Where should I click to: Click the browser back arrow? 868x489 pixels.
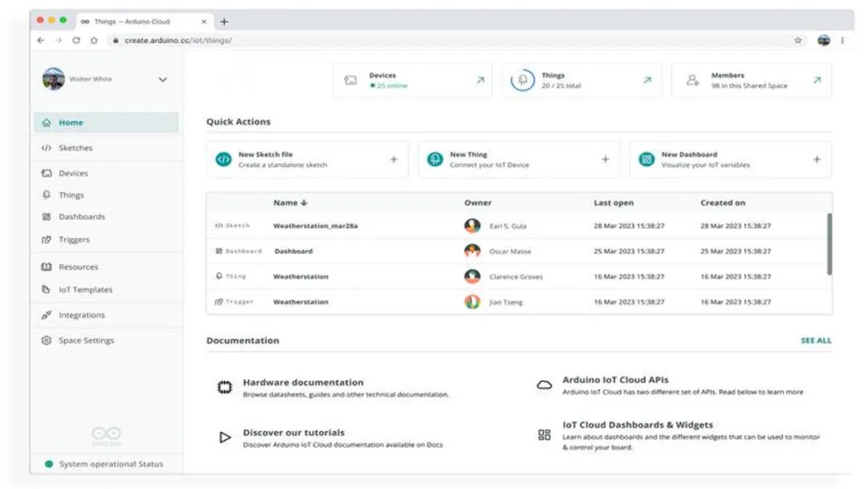click(x=40, y=40)
